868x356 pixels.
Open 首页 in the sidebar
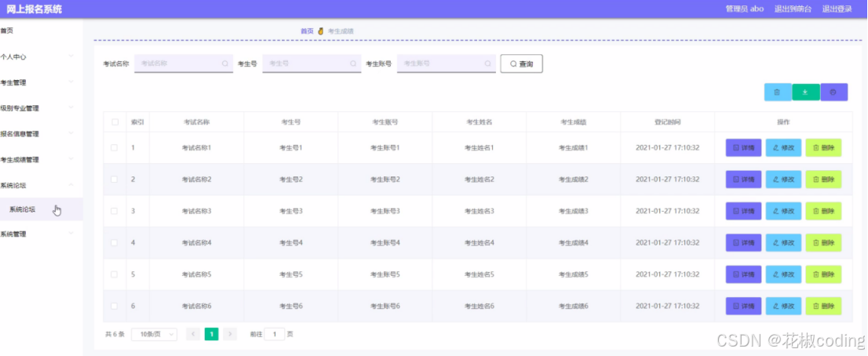(x=42, y=31)
